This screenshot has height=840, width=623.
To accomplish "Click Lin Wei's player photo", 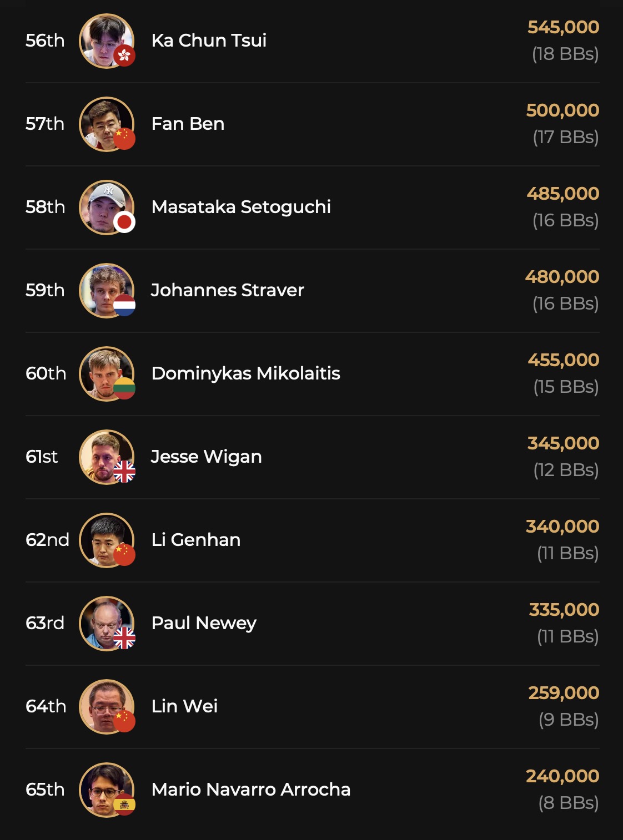I will [104, 705].
